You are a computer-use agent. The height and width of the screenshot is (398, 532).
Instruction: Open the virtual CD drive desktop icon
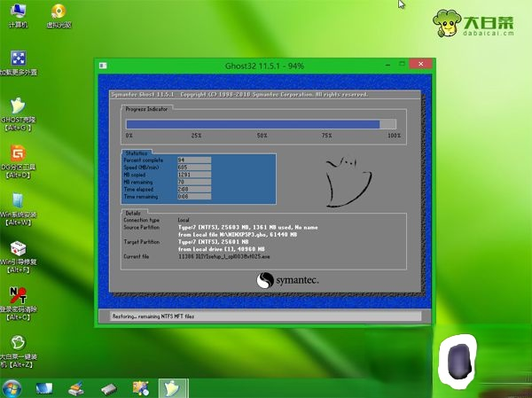click(x=59, y=15)
